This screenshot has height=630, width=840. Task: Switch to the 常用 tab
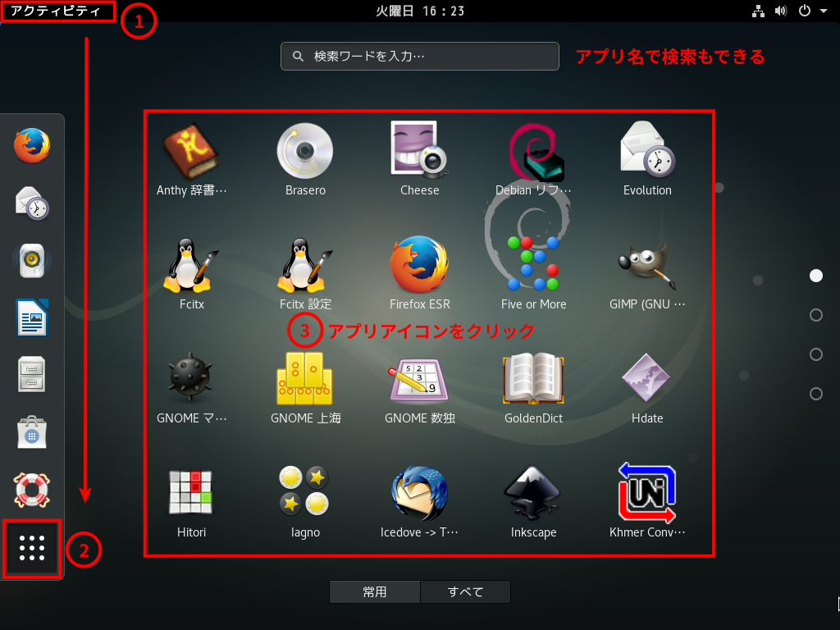(374, 592)
